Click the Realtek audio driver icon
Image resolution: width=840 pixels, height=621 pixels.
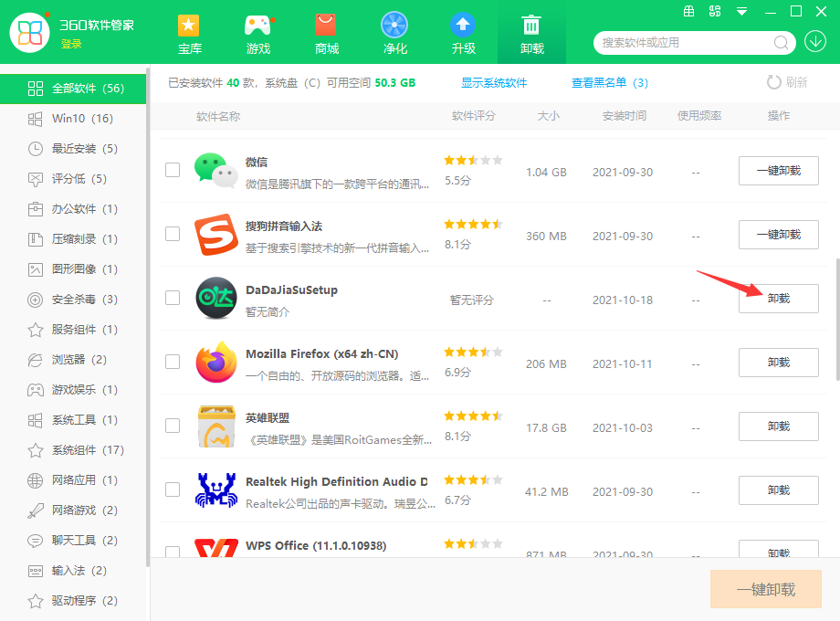pos(215,489)
